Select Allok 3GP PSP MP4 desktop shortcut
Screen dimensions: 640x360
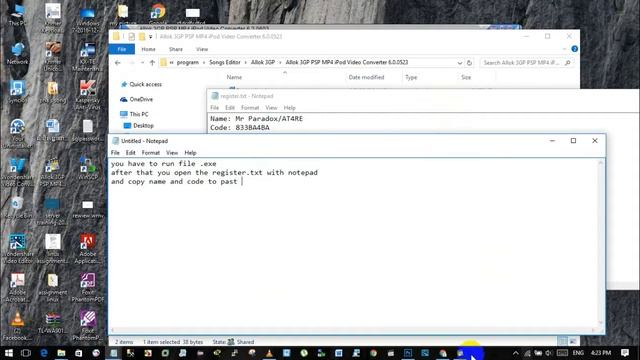[52, 172]
